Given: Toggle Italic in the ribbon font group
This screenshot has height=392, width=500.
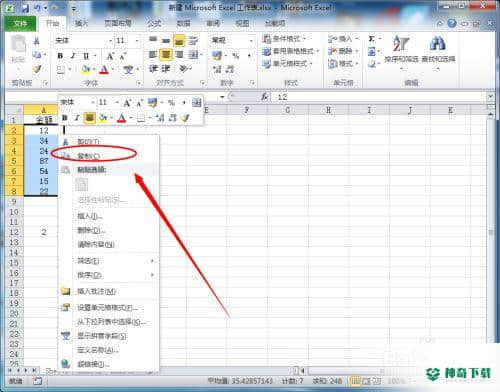Looking at the screenshot, I should [x=73, y=56].
